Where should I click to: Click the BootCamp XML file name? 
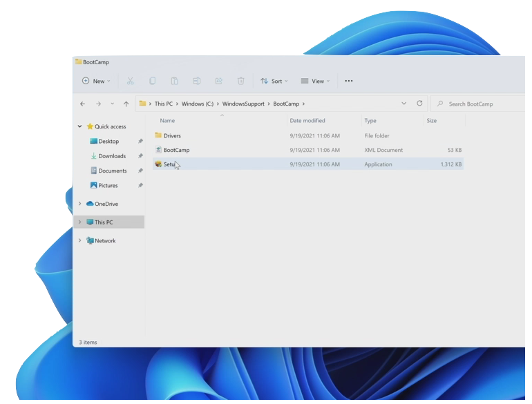176,150
